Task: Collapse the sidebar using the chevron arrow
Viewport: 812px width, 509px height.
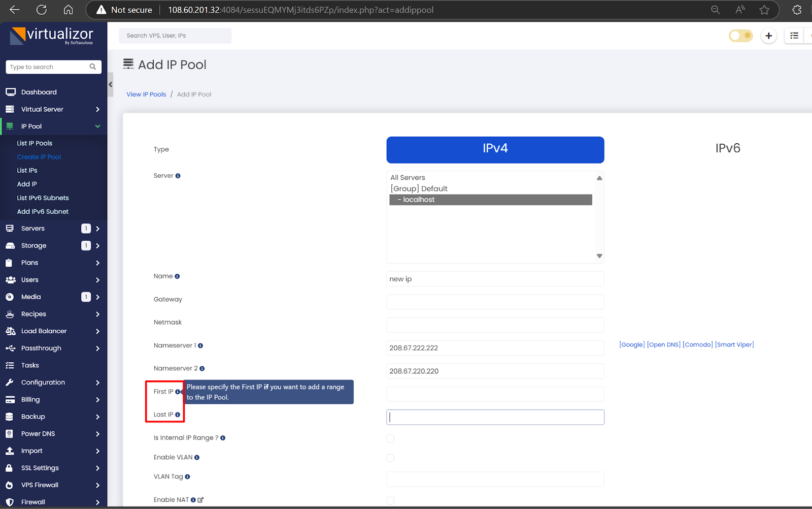Action: coord(110,84)
